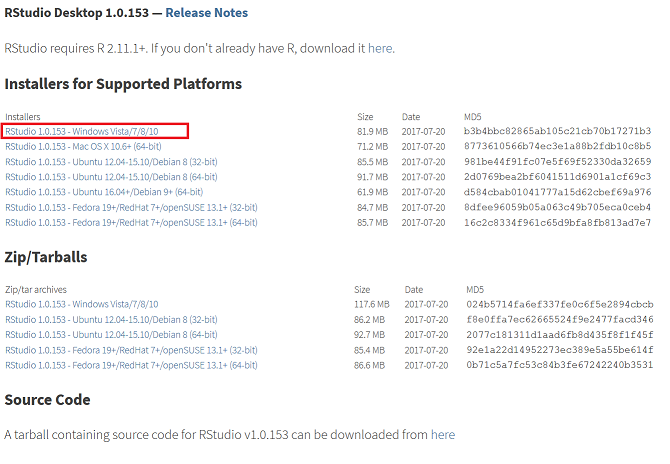The height and width of the screenshot is (464, 670).
Task: Click the 86.6 MB size value
Action: 370,365
